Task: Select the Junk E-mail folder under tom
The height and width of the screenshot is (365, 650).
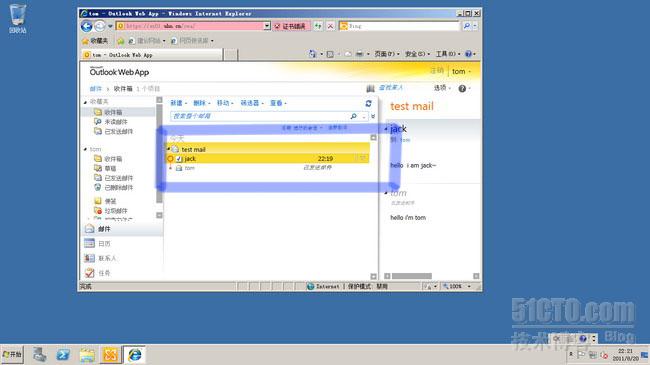Action: pos(116,211)
